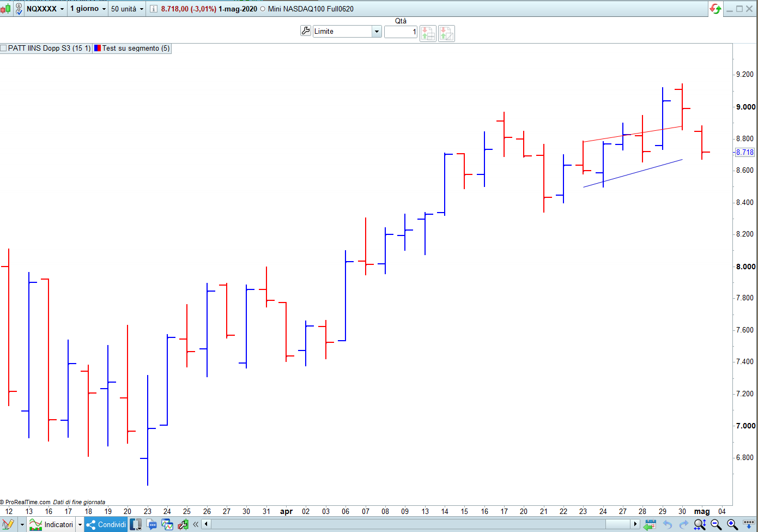Click the order settings wrench icon
Viewport: 758px width, 532px height.
pos(306,31)
